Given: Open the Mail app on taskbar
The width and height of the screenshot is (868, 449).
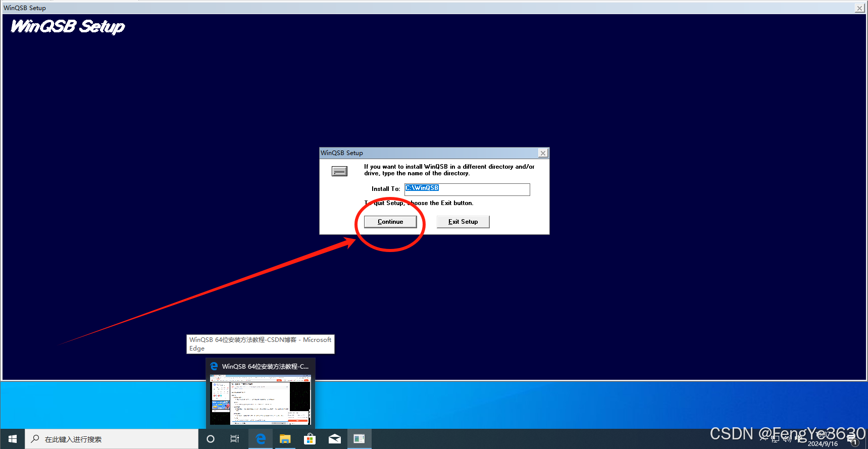Looking at the screenshot, I should point(335,439).
